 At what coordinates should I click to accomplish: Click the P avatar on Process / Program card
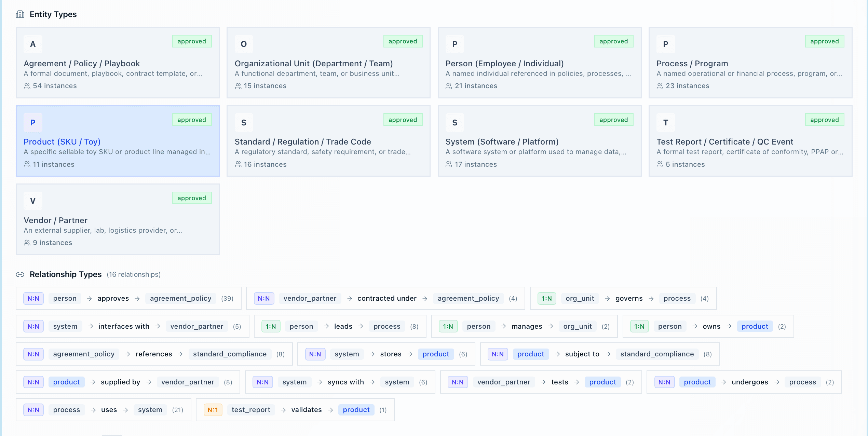pos(665,44)
